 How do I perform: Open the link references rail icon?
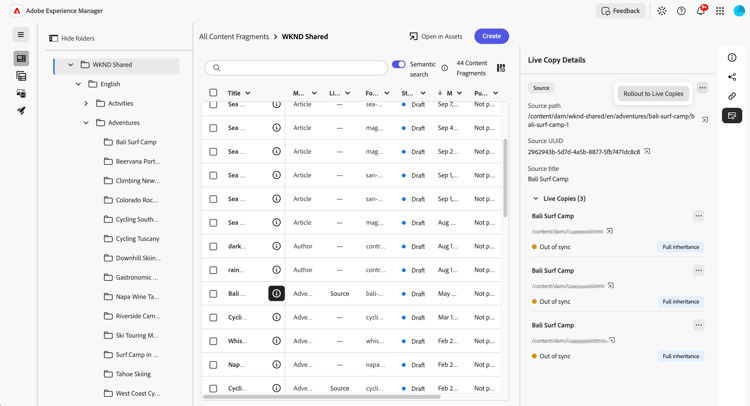[x=732, y=96]
